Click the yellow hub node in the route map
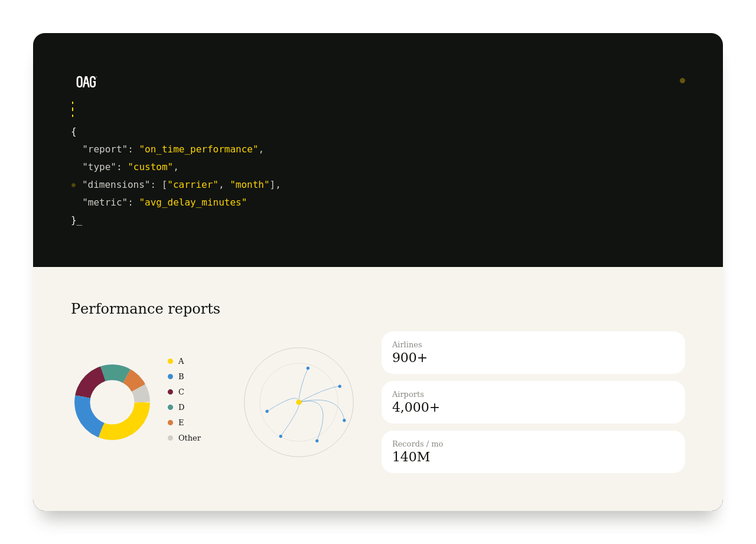Image resolution: width=756 pixels, height=544 pixels. tap(299, 402)
